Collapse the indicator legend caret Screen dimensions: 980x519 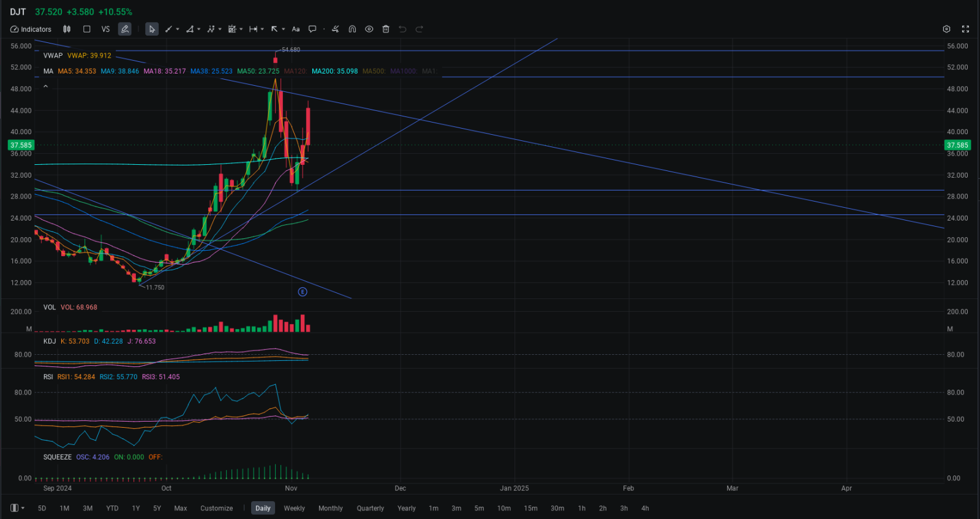point(45,86)
